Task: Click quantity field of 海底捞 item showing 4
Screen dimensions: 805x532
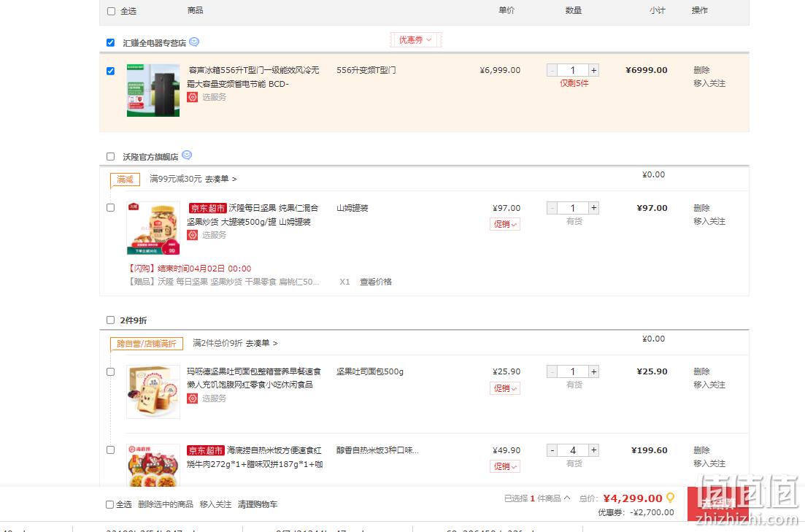Action: click(x=573, y=450)
